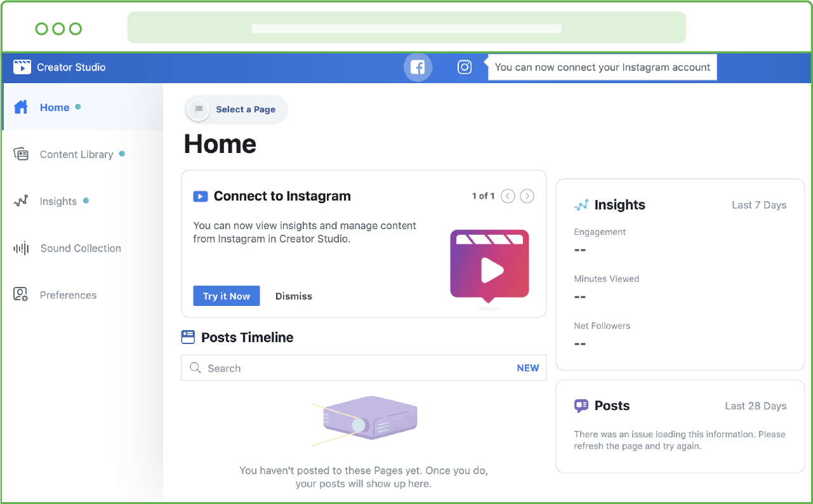Click the 'You can now view insights' description

pos(305,232)
